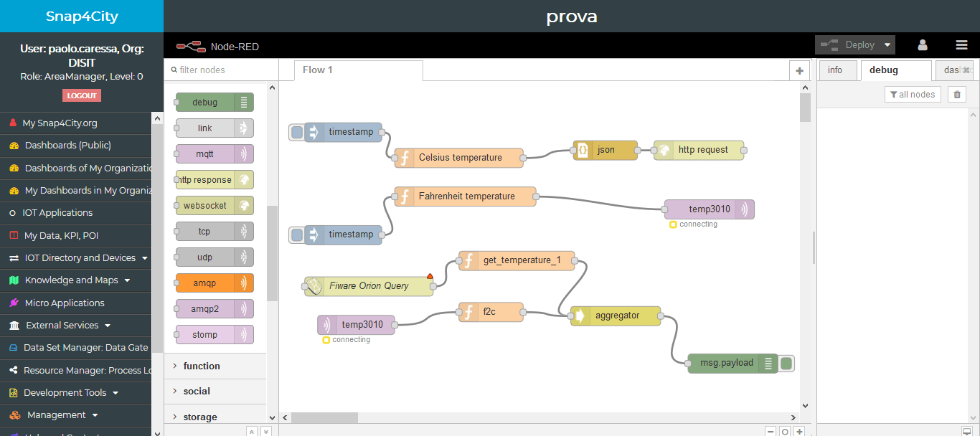
Task: Zoom in the flow canvas
Action: click(x=799, y=432)
